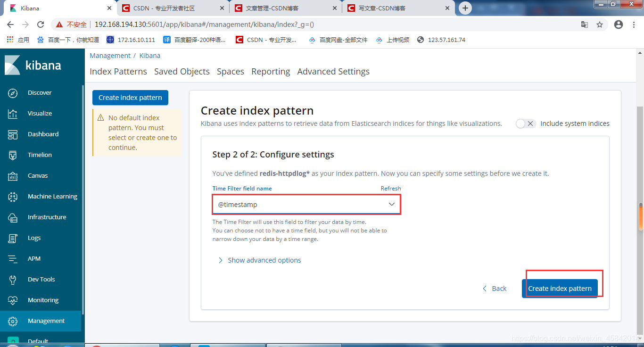Close the 写文章-CSDN博客 tab
The width and height of the screenshot is (644, 347).
pos(447,8)
